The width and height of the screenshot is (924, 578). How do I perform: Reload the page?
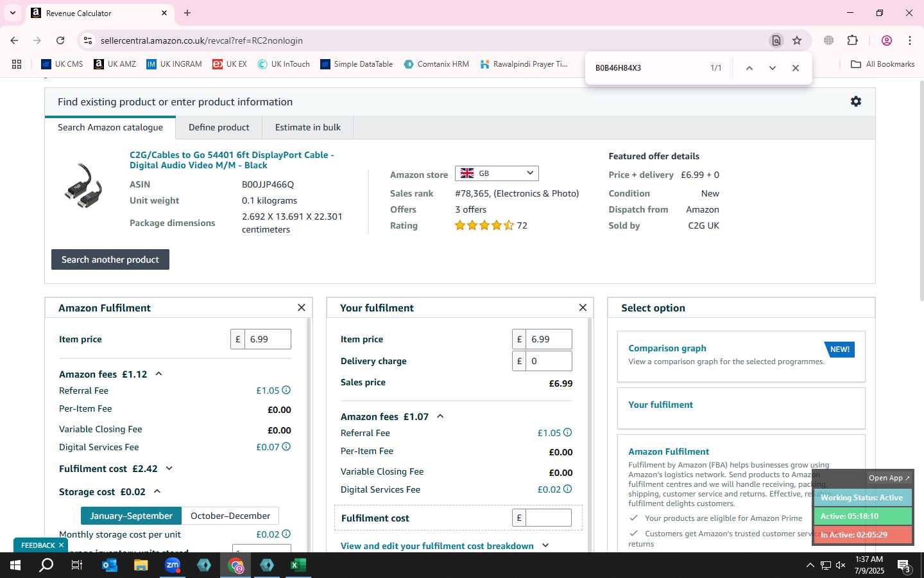click(60, 40)
